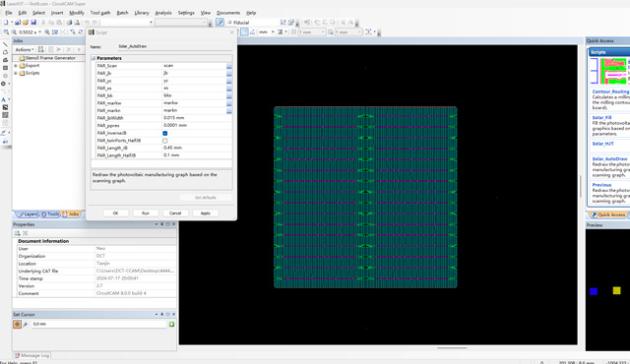Open the zoom factor 0.5032 dropdown
This screenshot has height=364, width=630.
click(x=39, y=32)
